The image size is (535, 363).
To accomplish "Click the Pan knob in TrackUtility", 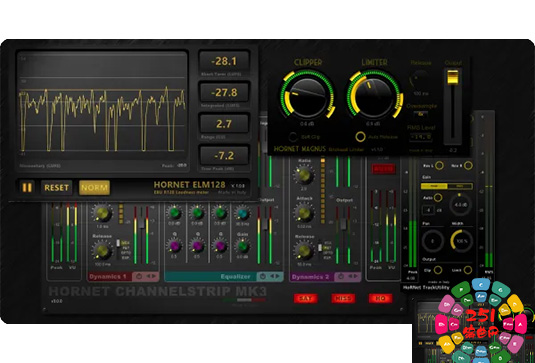I will click(x=432, y=241).
